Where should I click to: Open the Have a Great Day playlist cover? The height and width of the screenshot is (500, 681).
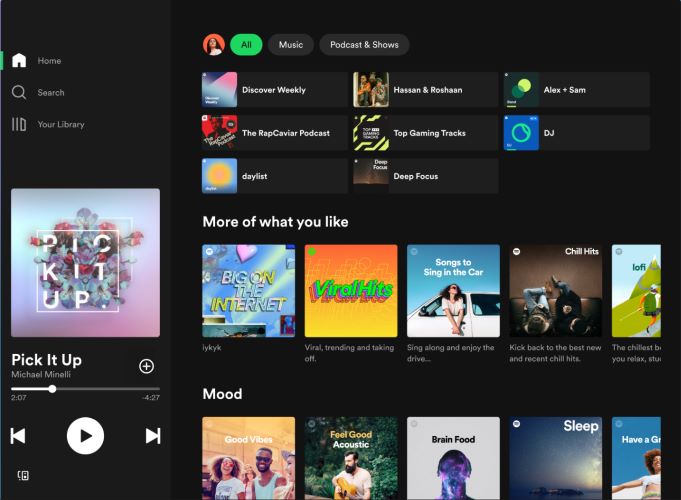pos(636,458)
